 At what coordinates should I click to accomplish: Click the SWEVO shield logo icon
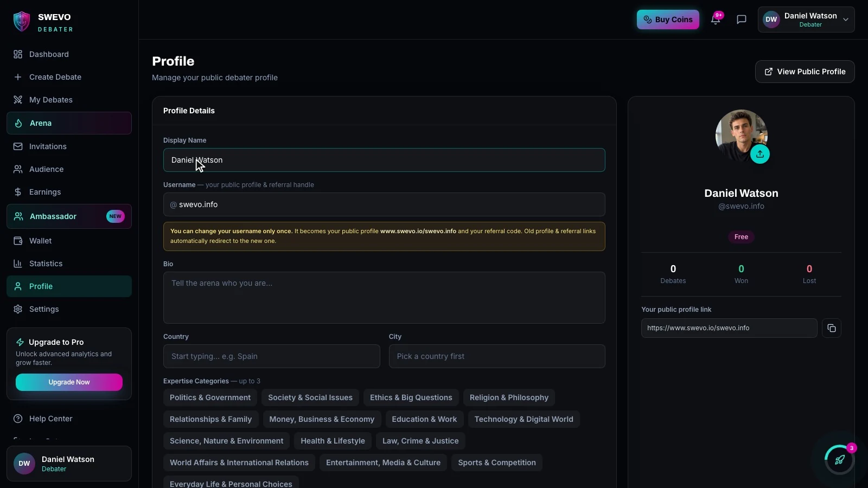pos(22,22)
